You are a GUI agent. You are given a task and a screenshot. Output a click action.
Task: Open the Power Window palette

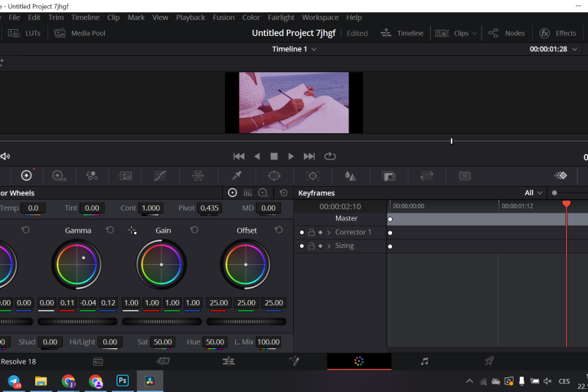point(274,175)
